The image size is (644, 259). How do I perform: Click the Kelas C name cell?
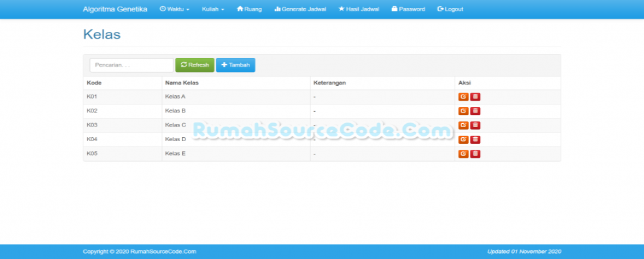click(x=236, y=125)
